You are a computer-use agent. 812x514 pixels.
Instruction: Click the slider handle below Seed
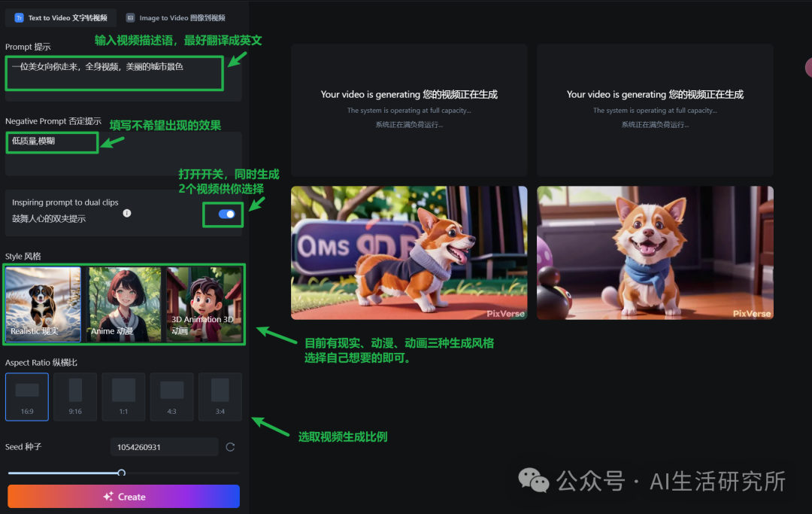pyautogui.click(x=121, y=473)
